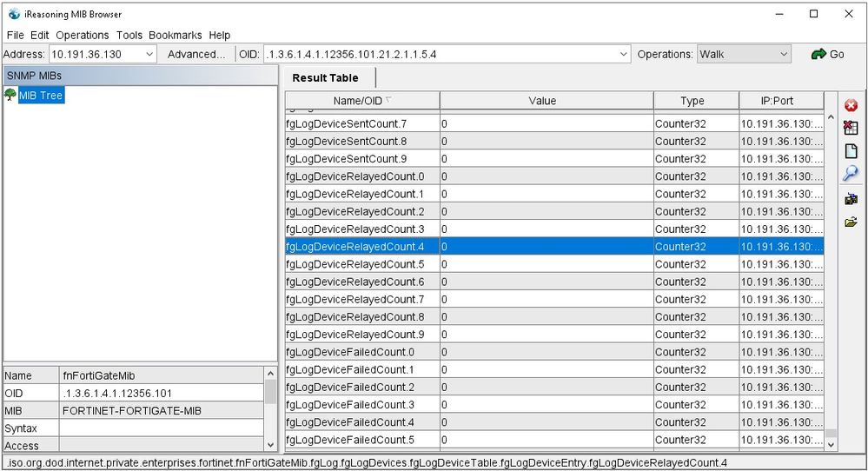Click the properties panel scroll up arrow
Viewport: 868px width, 471px height.
pos(270,374)
